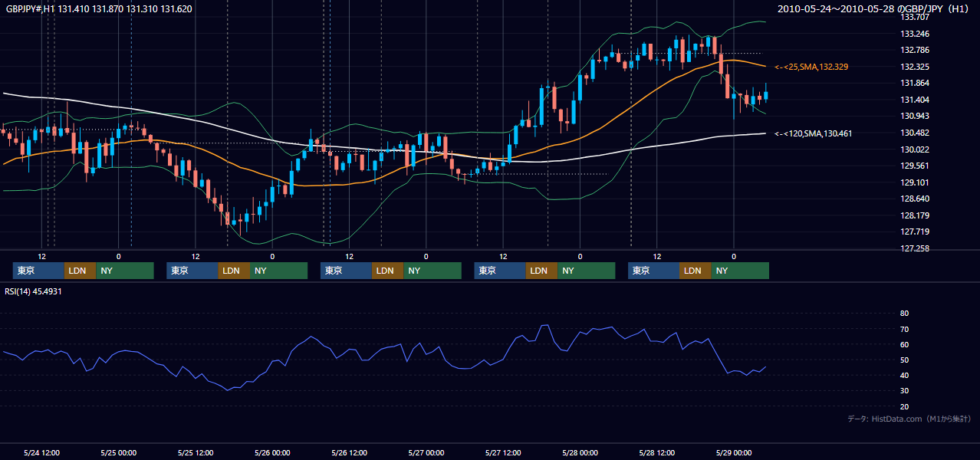Click the RSI(14) 45.4931 indicator label
This screenshot has height=460, width=980.
click(x=33, y=291)
